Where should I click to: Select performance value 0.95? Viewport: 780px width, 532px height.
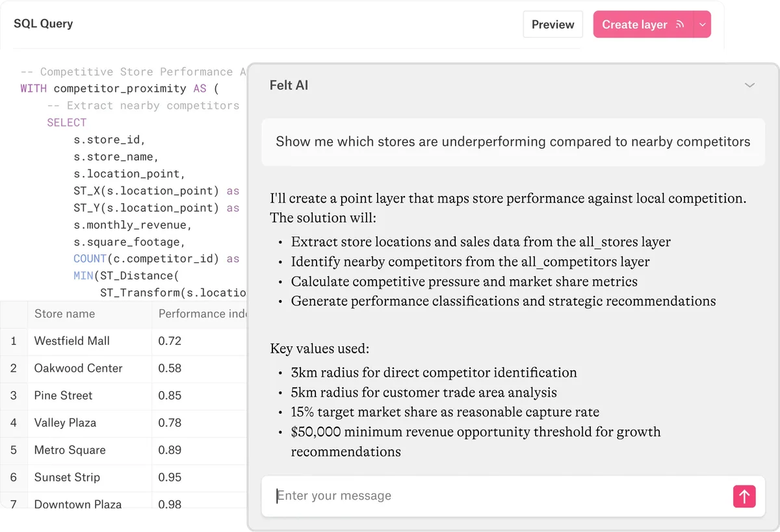pyautogui.click(x=200, y=477)
